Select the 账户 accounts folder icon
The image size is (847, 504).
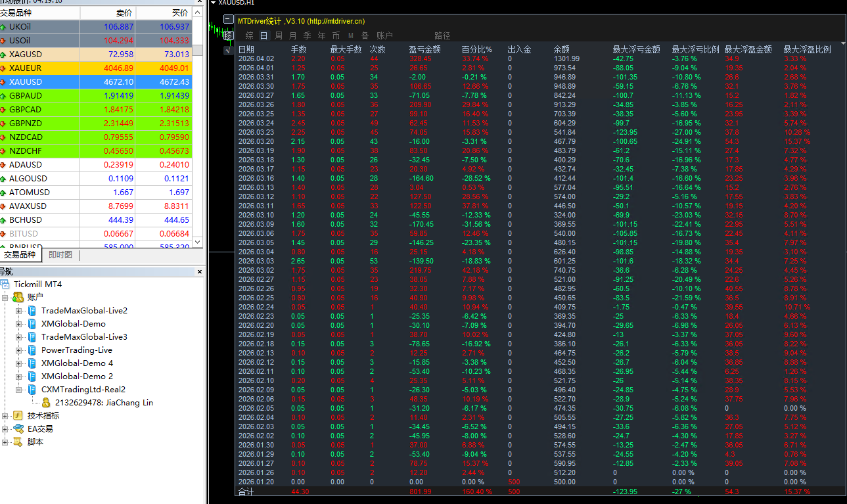point(18,298)
